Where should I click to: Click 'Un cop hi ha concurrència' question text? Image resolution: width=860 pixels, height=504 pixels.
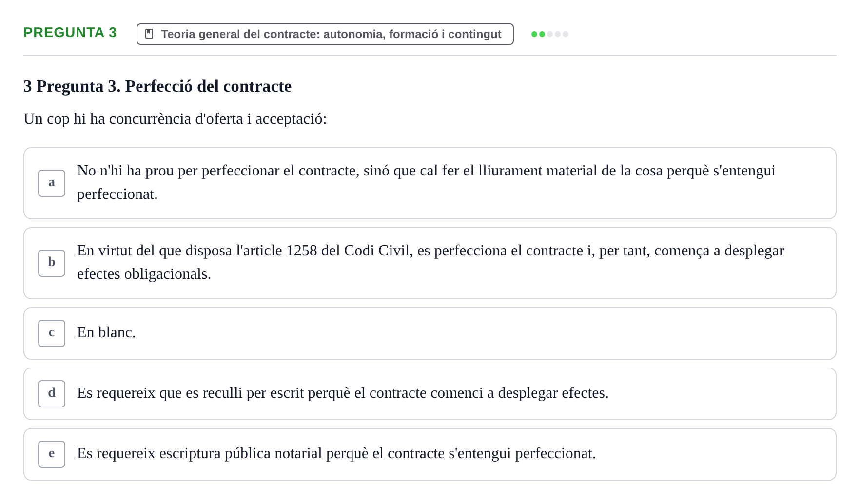(x=175, y=119)
